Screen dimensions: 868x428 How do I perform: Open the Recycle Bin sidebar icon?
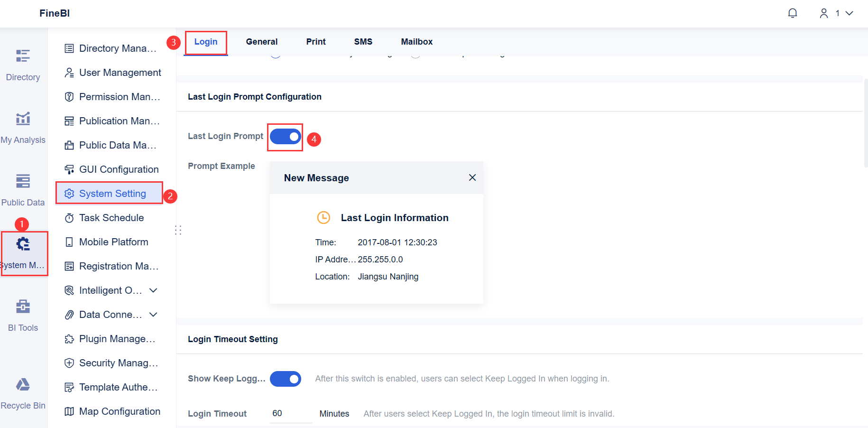(23, 384)
